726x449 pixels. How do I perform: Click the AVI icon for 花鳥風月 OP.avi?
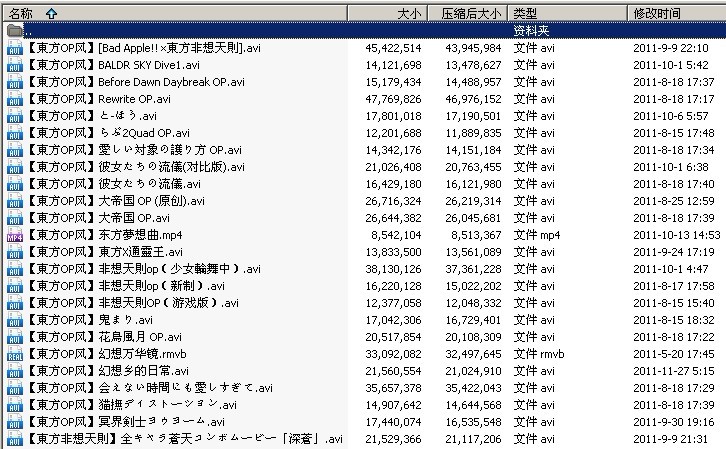point(14,337)
